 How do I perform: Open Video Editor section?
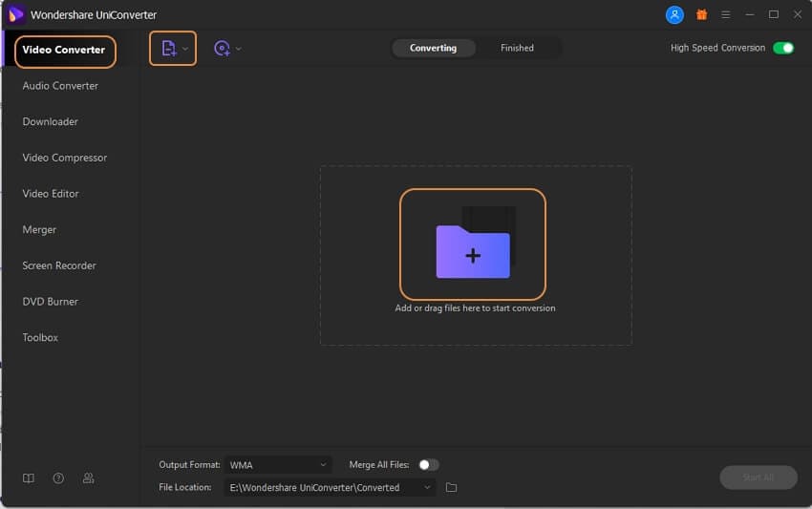[x=51, y=194]
